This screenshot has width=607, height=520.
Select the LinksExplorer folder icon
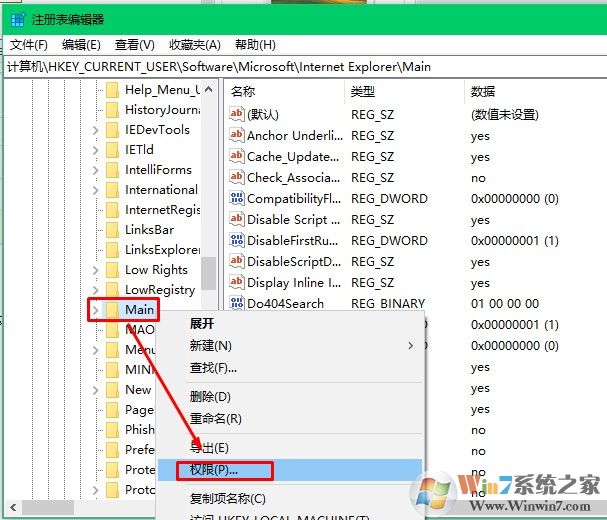[112, 250]
